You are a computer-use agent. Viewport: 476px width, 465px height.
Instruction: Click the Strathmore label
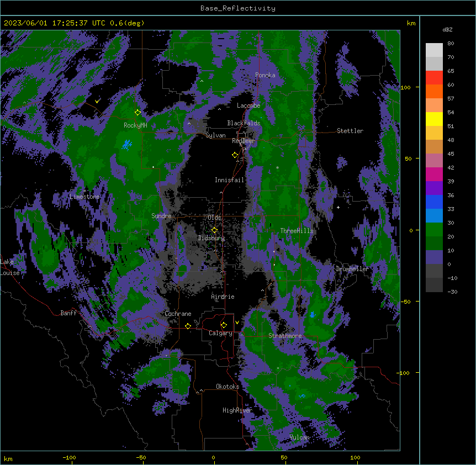(x=285, y=336)
